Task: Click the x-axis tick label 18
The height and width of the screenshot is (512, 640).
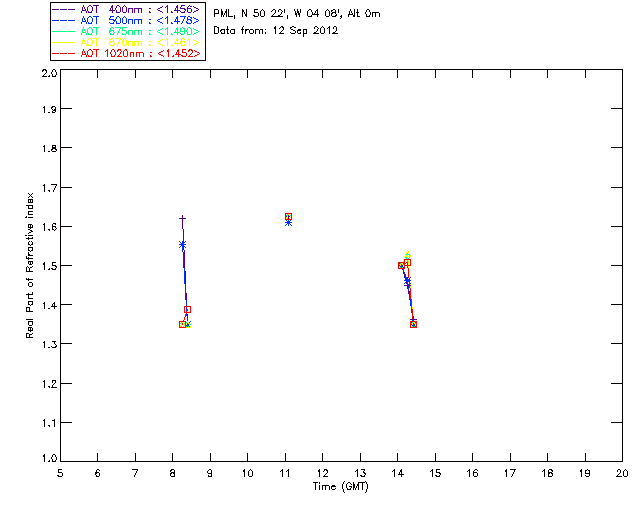Action: click(x=548, y=473)
